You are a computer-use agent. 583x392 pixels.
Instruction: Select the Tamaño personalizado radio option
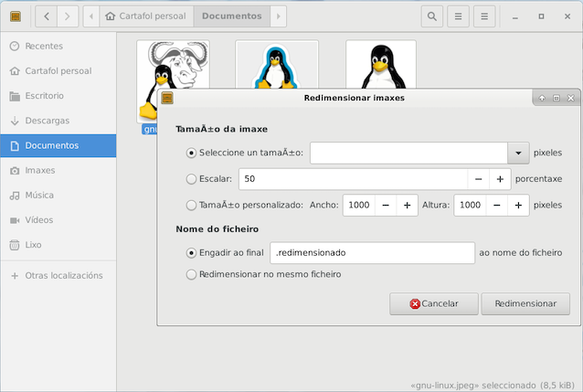point(191,206)
